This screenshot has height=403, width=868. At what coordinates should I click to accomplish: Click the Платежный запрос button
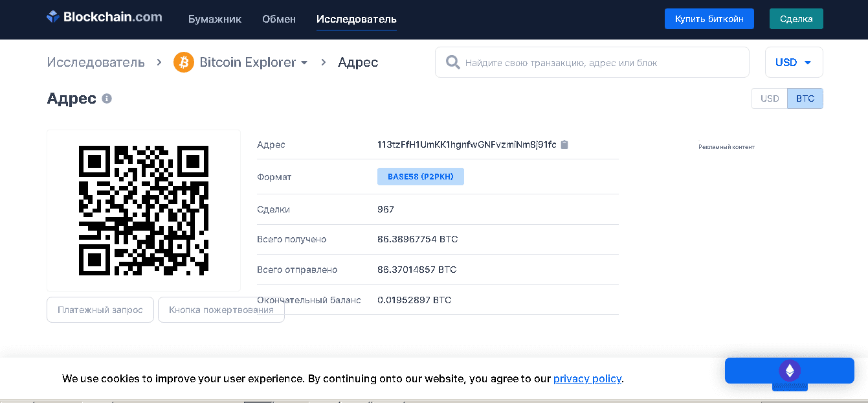point(100,309)
